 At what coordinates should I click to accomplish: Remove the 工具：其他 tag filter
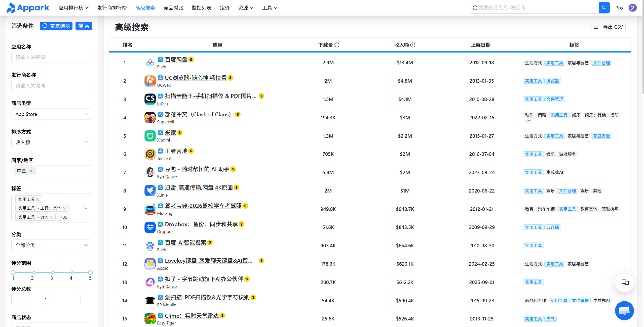[x=64, y=208]
